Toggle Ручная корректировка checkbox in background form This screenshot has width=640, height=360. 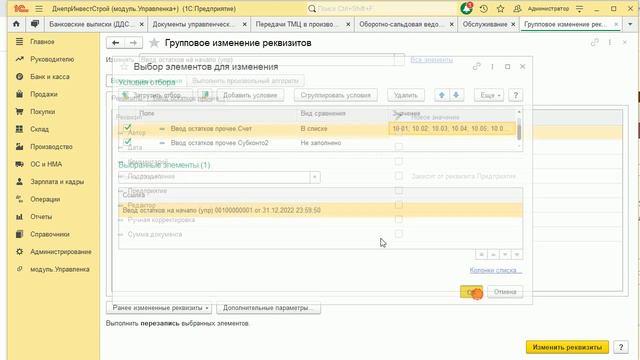pyautogui.click(x=399, y=220)
